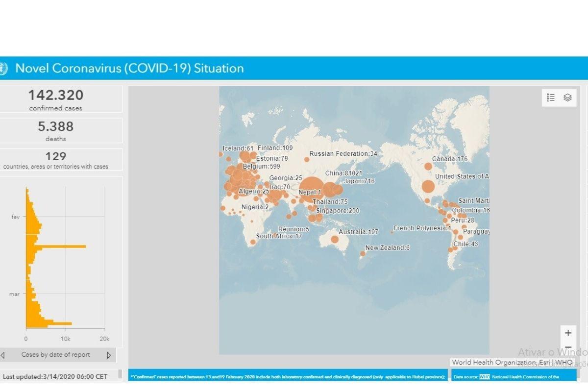Click the 142.320 confirmed cases indicator
Image resolution: width=588 pixels, height=392 pixels.
click(x=56, y=99)
